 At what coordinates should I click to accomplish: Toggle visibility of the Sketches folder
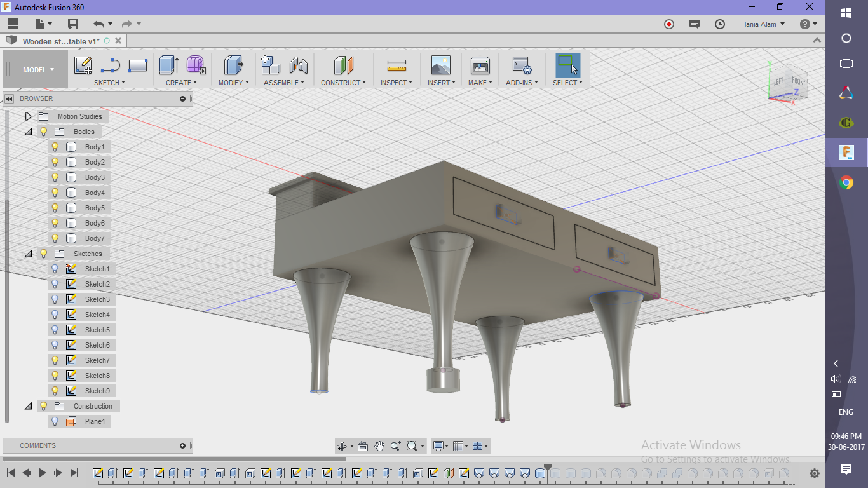pos(44,254)
